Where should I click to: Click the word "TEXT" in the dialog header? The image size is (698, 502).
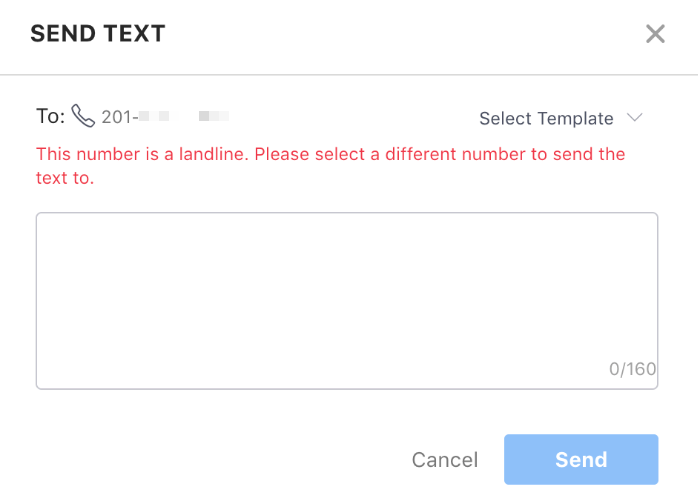135,34
